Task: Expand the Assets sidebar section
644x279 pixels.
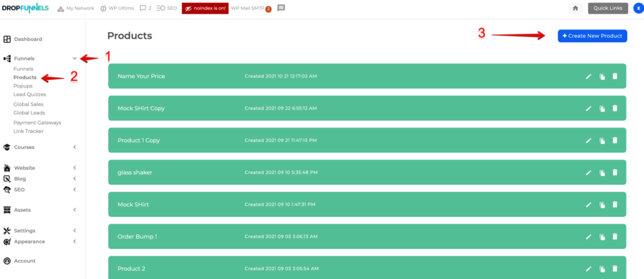Action: coord(74,210)
